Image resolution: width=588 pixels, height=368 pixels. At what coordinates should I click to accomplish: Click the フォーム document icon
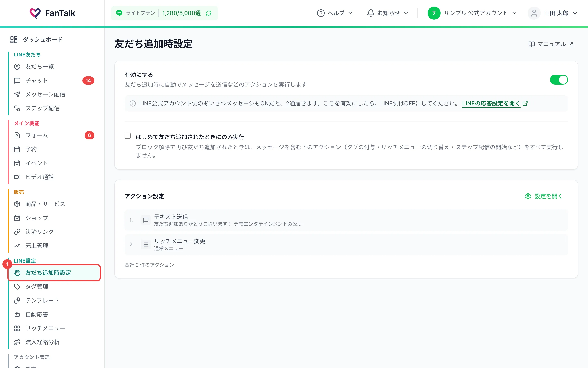click(x=17, y=135)
